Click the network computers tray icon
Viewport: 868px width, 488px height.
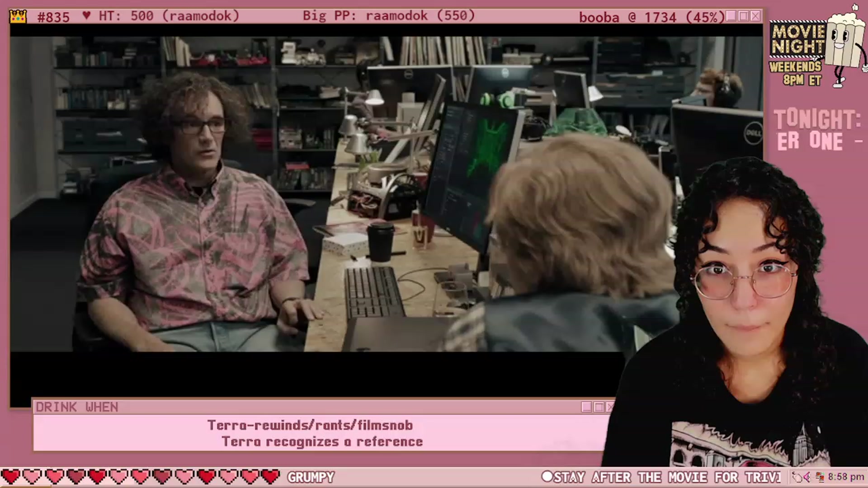[x=819, y=477]
